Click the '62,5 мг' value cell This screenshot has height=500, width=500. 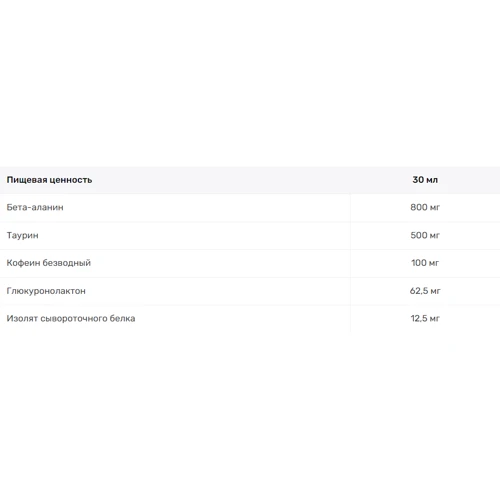pos(425,291)
